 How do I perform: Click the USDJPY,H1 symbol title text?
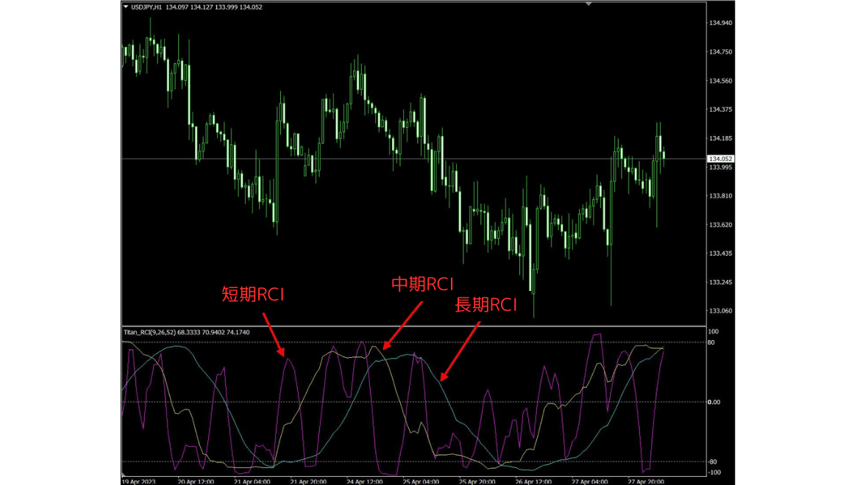click(x=146, y=7)
